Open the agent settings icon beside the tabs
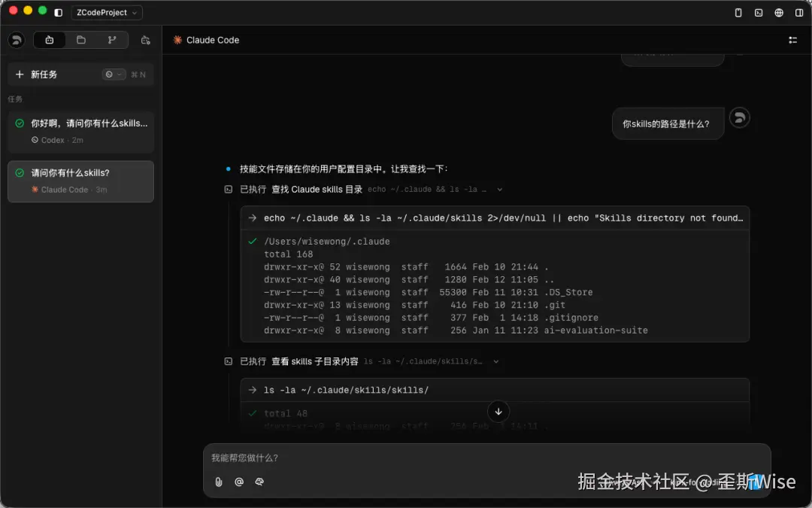812x508 pixels. point(146,40)
